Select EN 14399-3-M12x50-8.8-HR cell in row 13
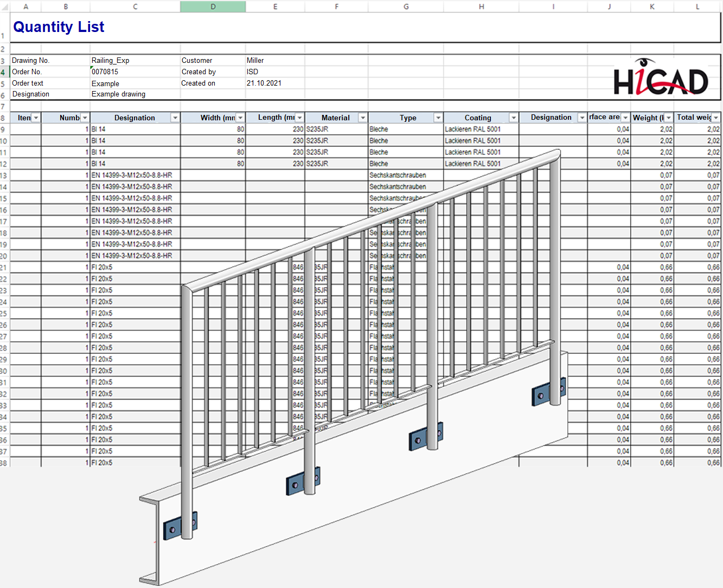Image resolution: width=723 pixels, height=588 pixels. tap(135, 175)
